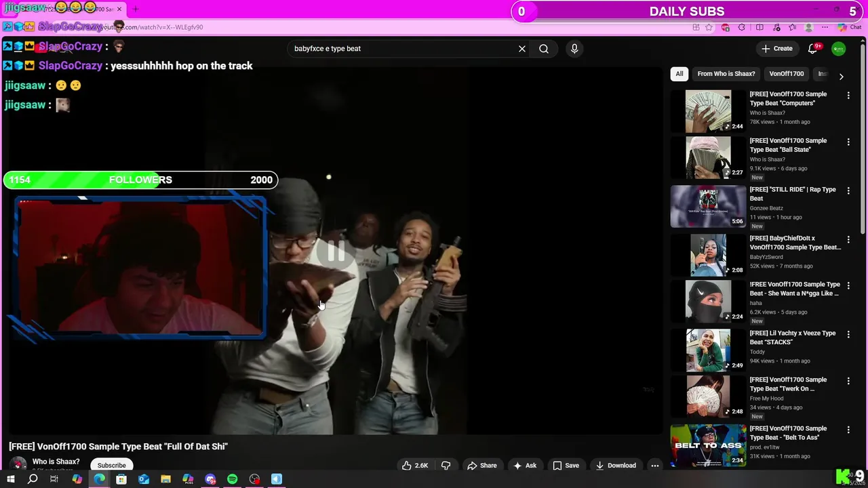Image resolution: width=868 pixels, height=488 pixels.
Task: Open options menu for "STILL RIDE" video
Action: point(848,190)
